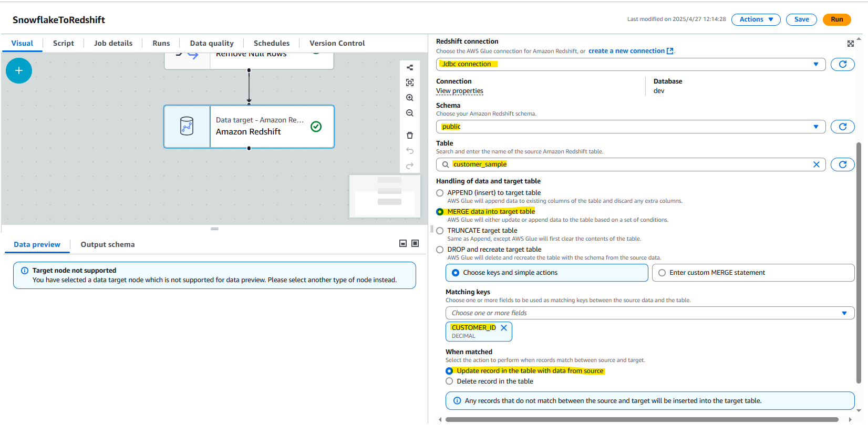This screenshot has width=868, height=434.
Task: Open the Runs tab
Action: point(161,43)
